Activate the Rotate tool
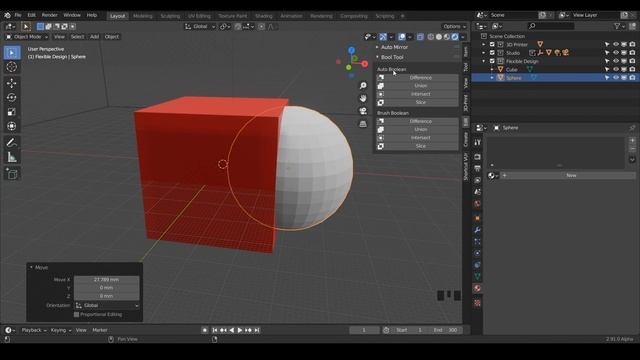Viewport: 640px width, 360px height. click(11, 98)
